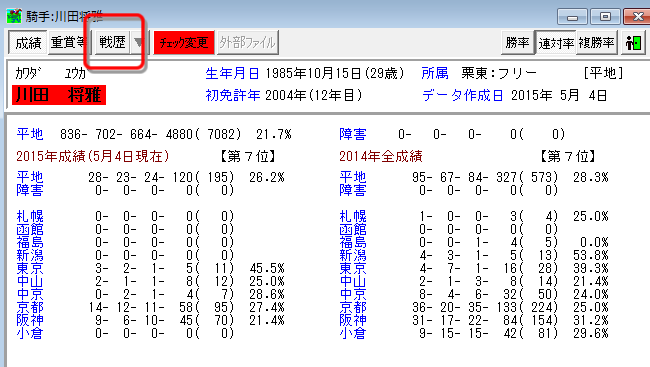Open 2015 東京 results with 45.5%
This screenshot has width=650, height=367.
click(x=30, y=268)
